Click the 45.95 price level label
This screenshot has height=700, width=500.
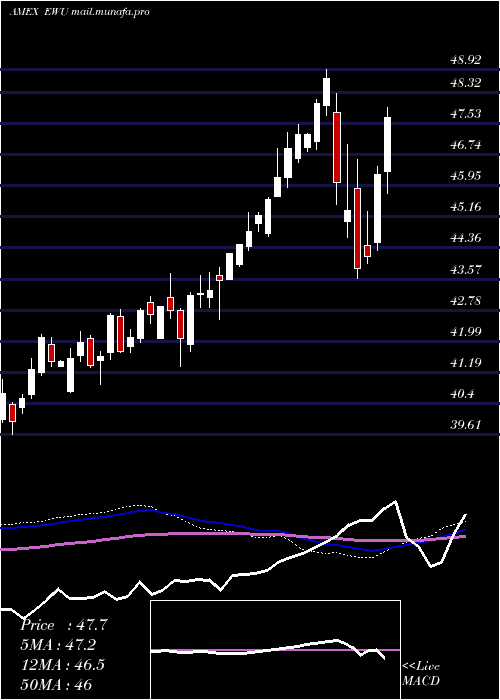465,175
